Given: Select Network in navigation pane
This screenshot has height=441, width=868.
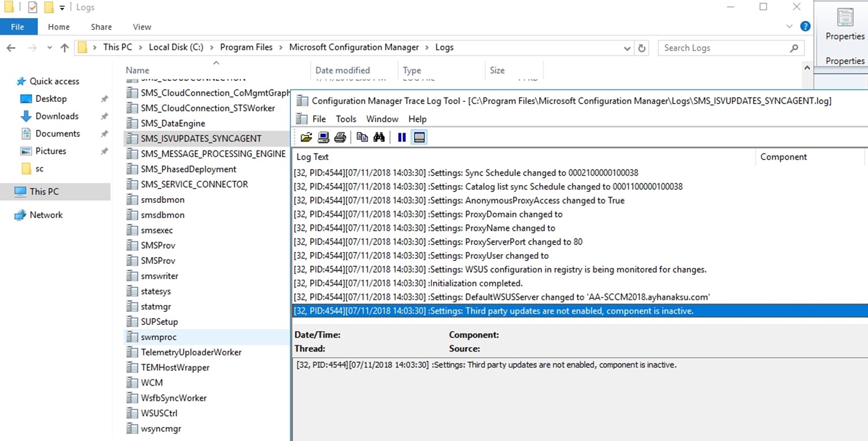Looking at the screenshot, I should [x=46, y=215].
